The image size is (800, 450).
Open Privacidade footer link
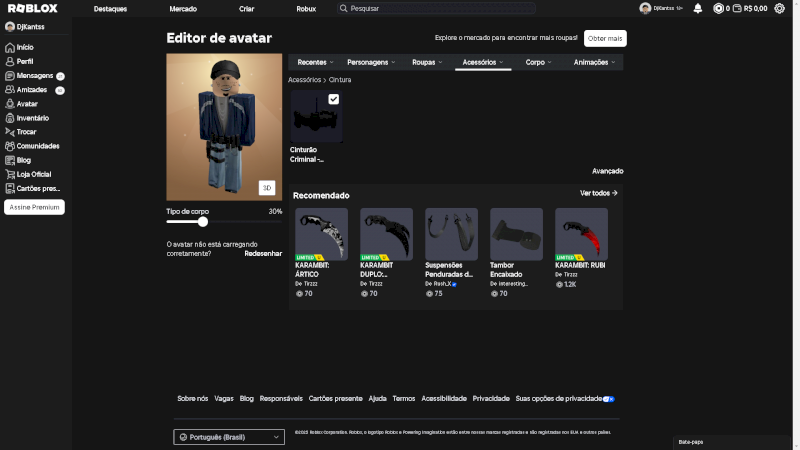tap(491, 399)
